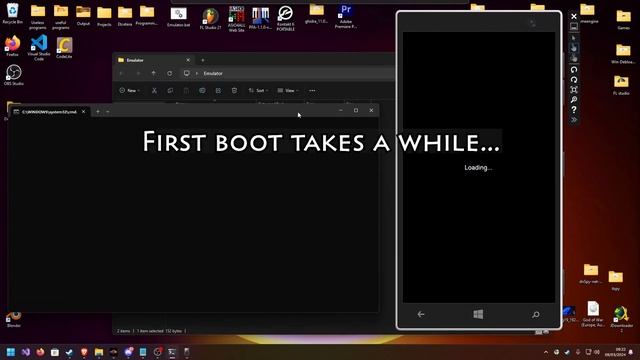Enable multi-touch input in emulator toolbar
The width and height of the screenshot is (640, 360).
click(573, 58)
